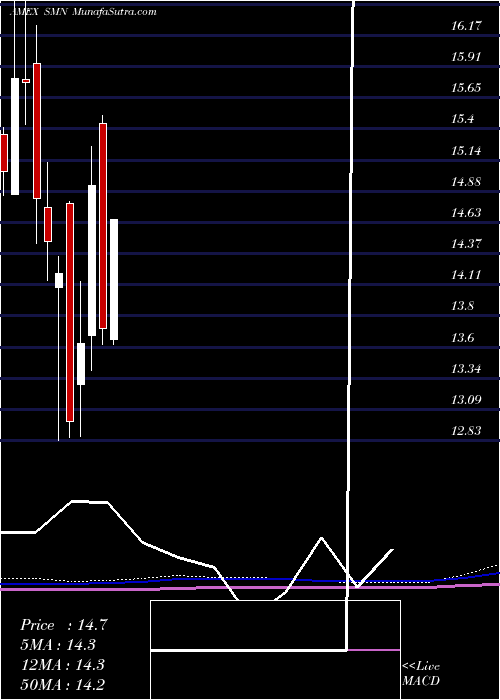The image size is (500, 700).
Task: Click the 15.91 price axis label
Action: coord(467,57)
